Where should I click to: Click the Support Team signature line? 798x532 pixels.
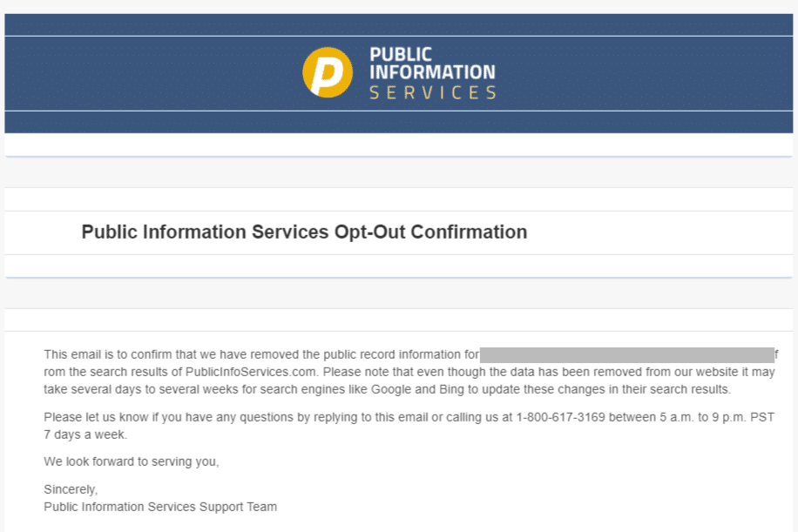coord(160,507)
